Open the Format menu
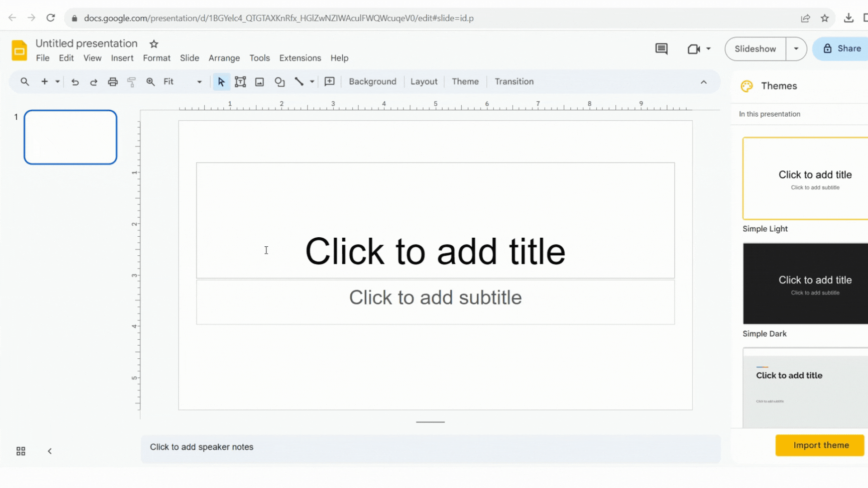This screenshot has height=488, width=868. (x=156, y=58)
